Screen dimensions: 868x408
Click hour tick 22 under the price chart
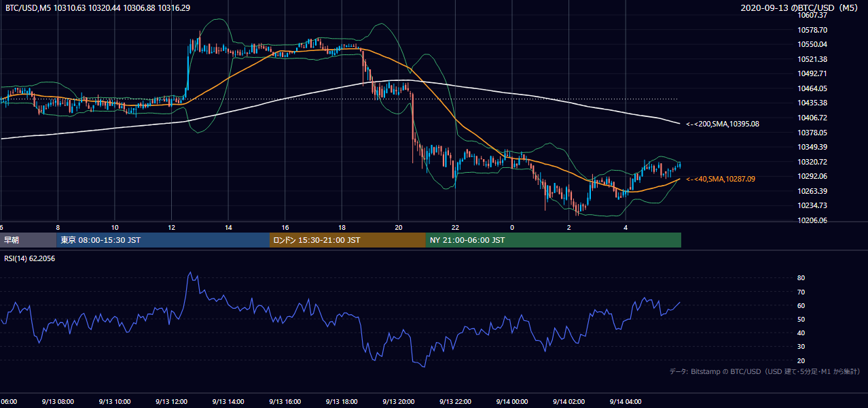[455, 227]
